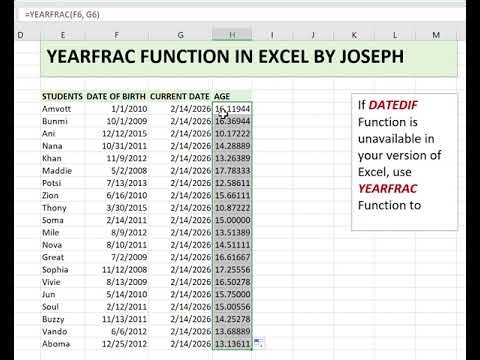Select the cell with age 12.58611

click(x=232, y=183)
